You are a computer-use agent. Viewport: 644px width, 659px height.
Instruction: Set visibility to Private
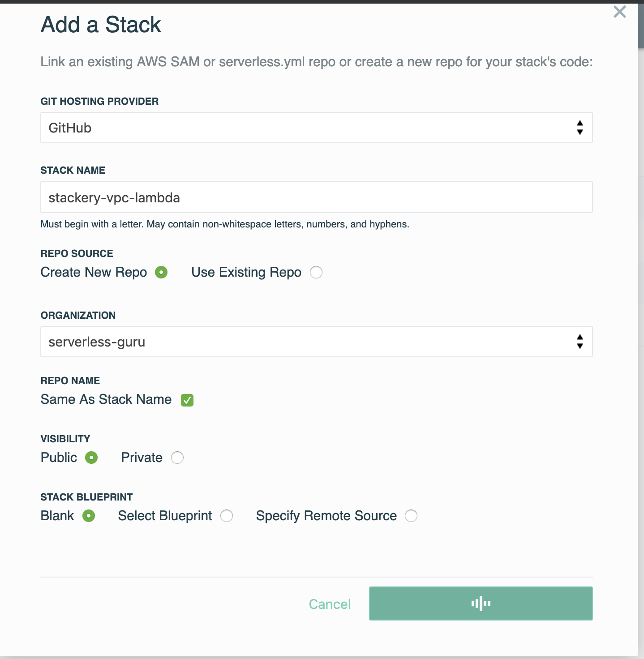pyautogui.click(x=177, y=458)
